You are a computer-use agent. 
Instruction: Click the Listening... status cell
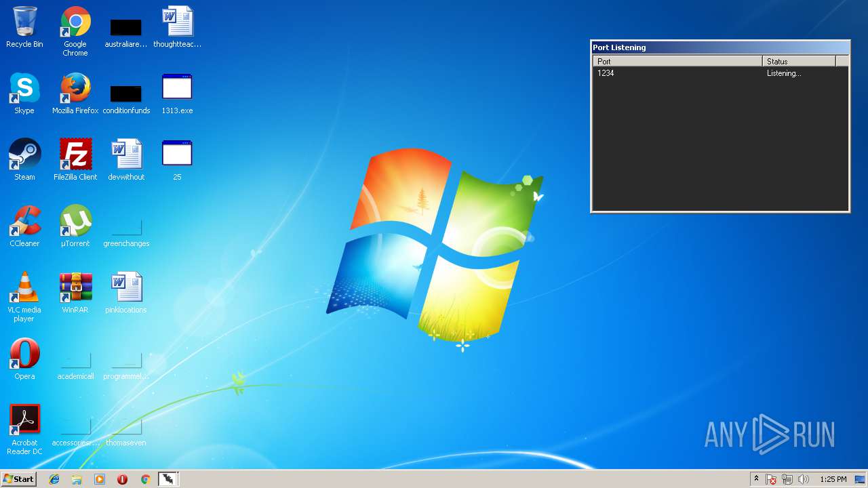click(784, 73)
